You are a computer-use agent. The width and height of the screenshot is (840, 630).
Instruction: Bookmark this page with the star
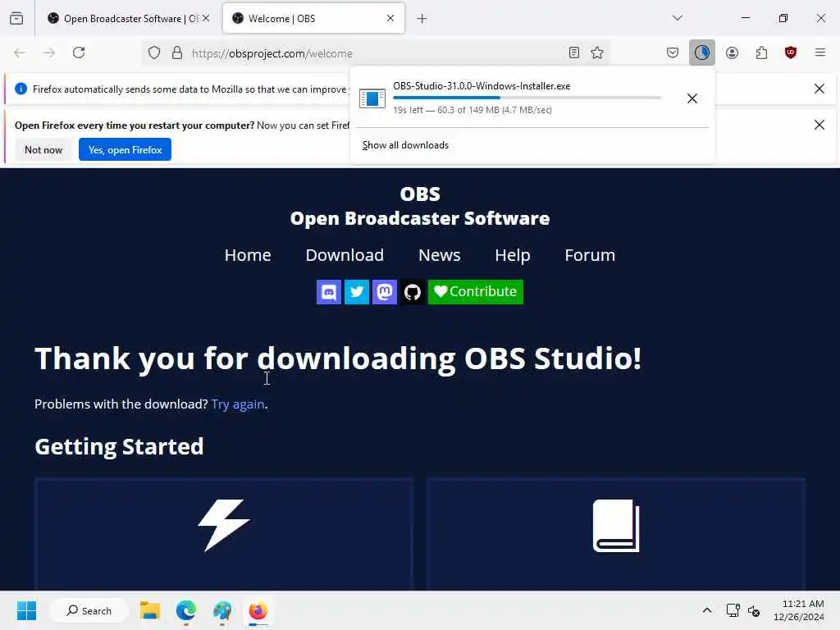coord(597,52)
